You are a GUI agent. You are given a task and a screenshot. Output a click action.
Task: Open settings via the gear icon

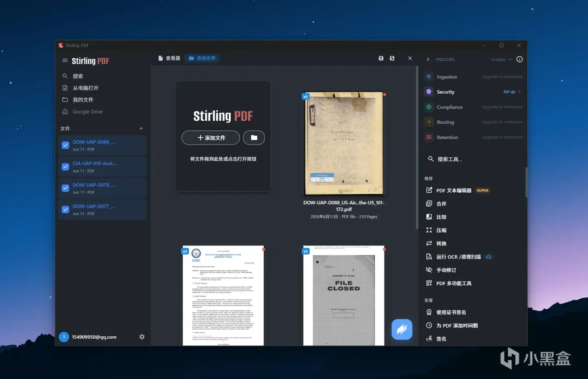[142, 337]
